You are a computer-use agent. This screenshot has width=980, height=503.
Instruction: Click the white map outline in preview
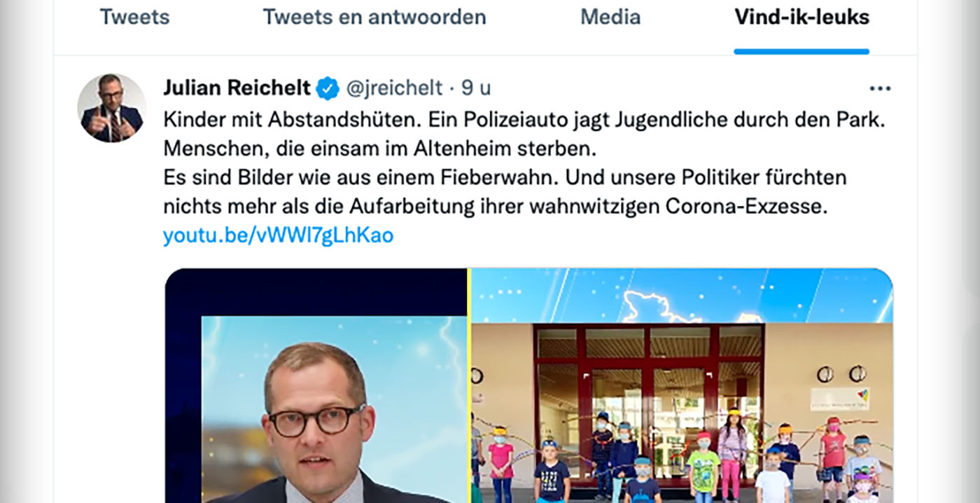[x=652, y=306]
